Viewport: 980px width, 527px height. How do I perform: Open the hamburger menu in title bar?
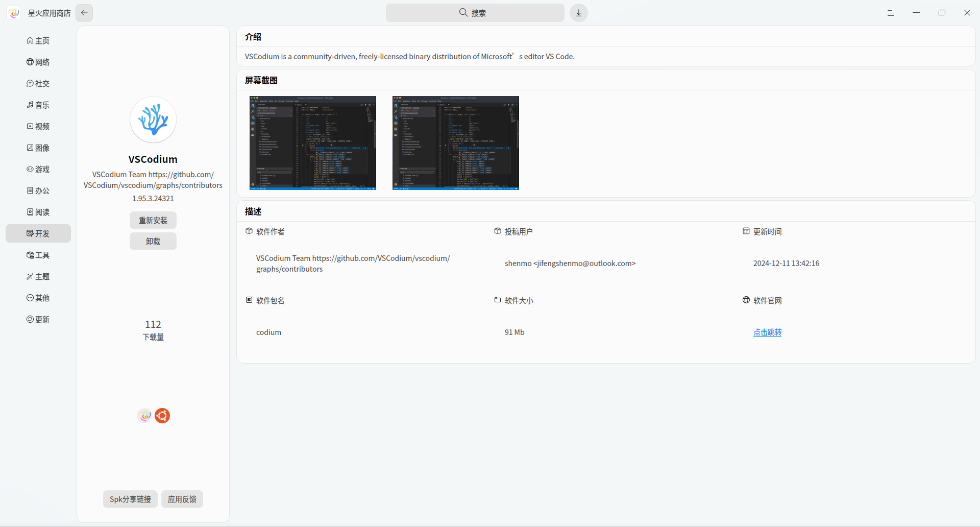pos(891,13)
